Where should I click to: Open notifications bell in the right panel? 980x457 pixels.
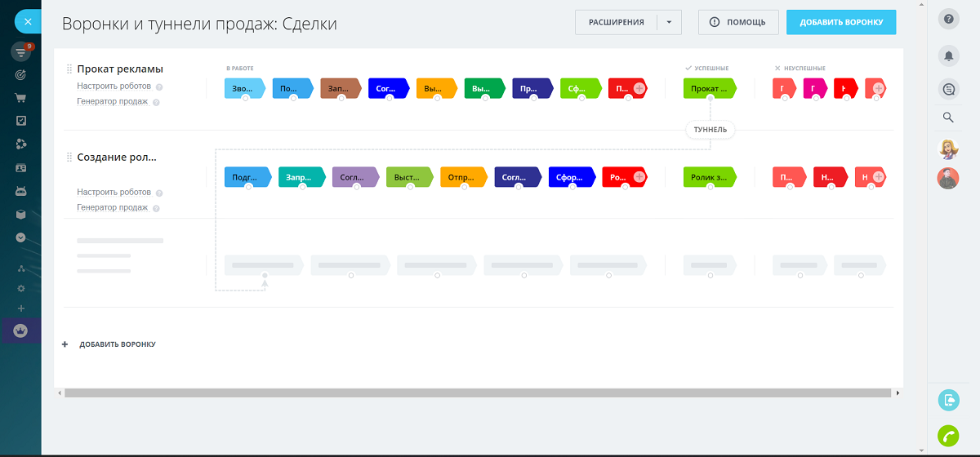948,55
